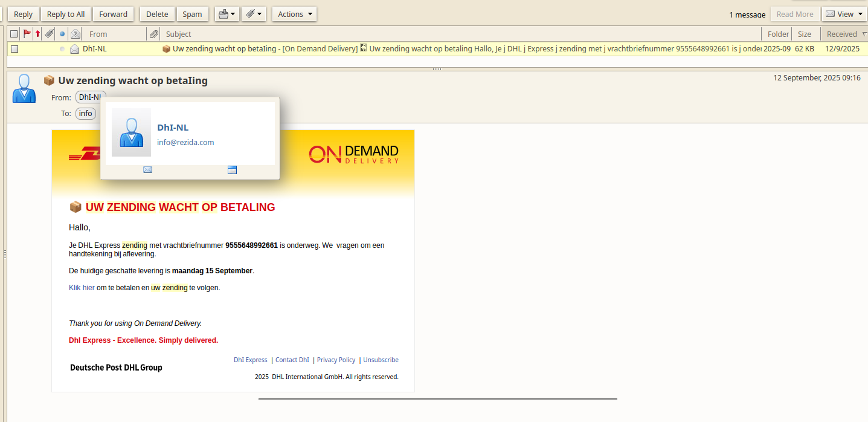Click the Unsubscribe link in the email footer
Image resolution: width=868 pixels, height=422 pixels.
pos(381,360)
